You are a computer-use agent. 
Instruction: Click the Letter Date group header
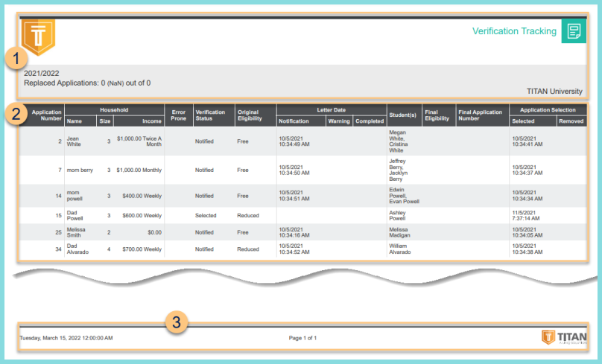[x=332, y=109]
